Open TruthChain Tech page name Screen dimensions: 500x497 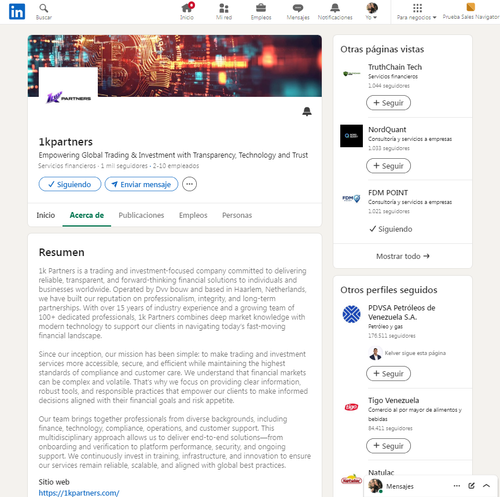(395, 67)
